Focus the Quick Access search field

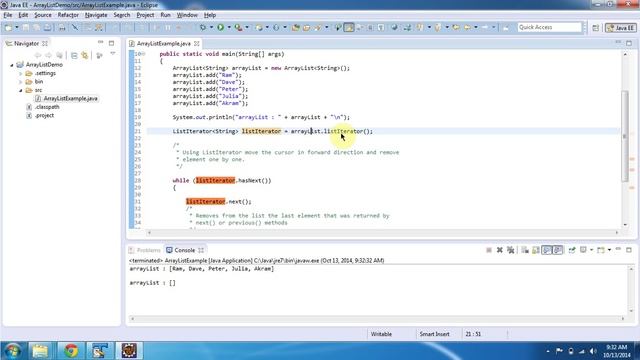coord(549,27)
